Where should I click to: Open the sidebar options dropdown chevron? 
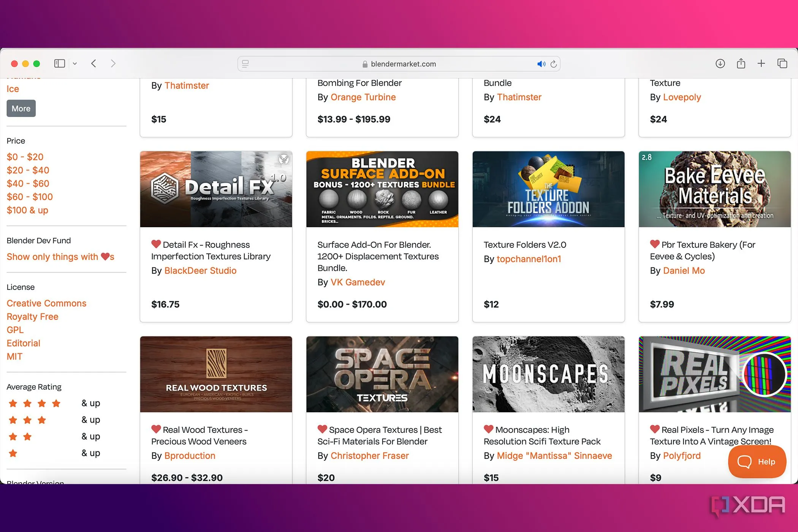click(75, 64)
